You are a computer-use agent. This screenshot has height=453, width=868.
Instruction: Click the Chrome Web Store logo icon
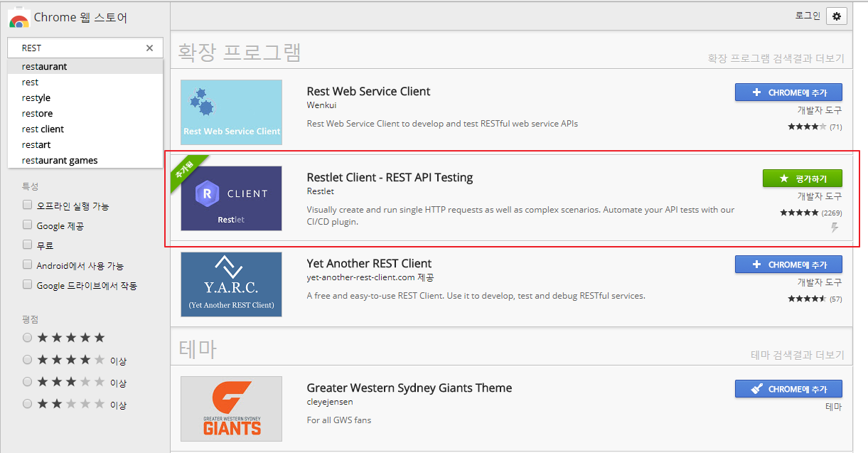[19, 18]
